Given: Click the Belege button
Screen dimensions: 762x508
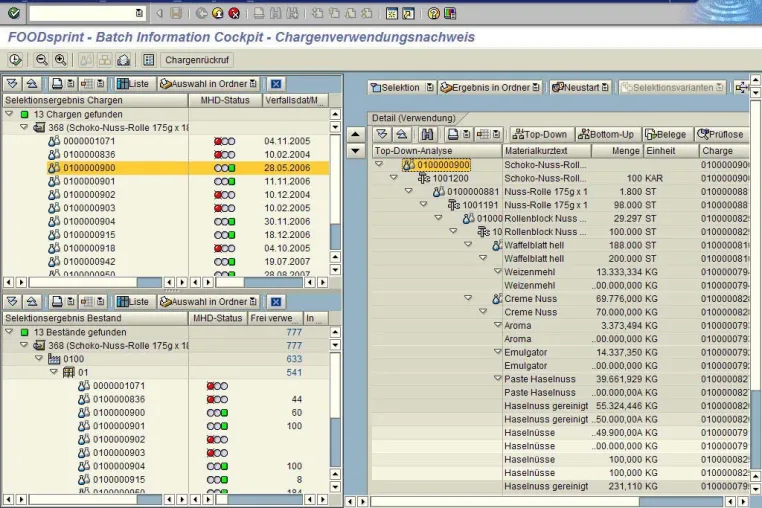Looking at the screenshot, I should [666, 134].
